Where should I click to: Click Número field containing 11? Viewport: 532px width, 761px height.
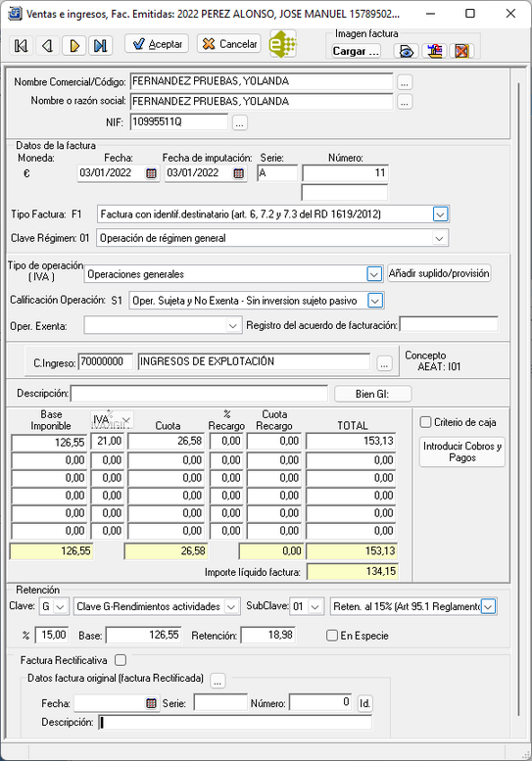tap(345, 172)
